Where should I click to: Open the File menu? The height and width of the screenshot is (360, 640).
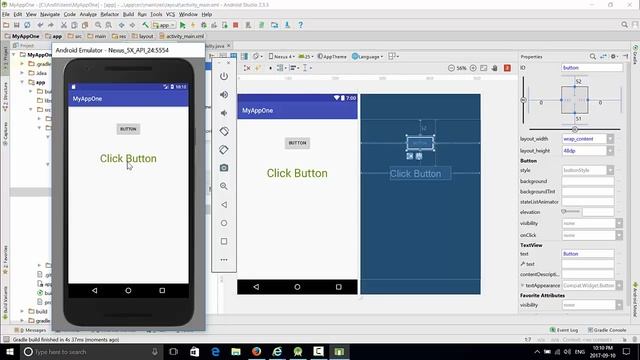(6, 14)
